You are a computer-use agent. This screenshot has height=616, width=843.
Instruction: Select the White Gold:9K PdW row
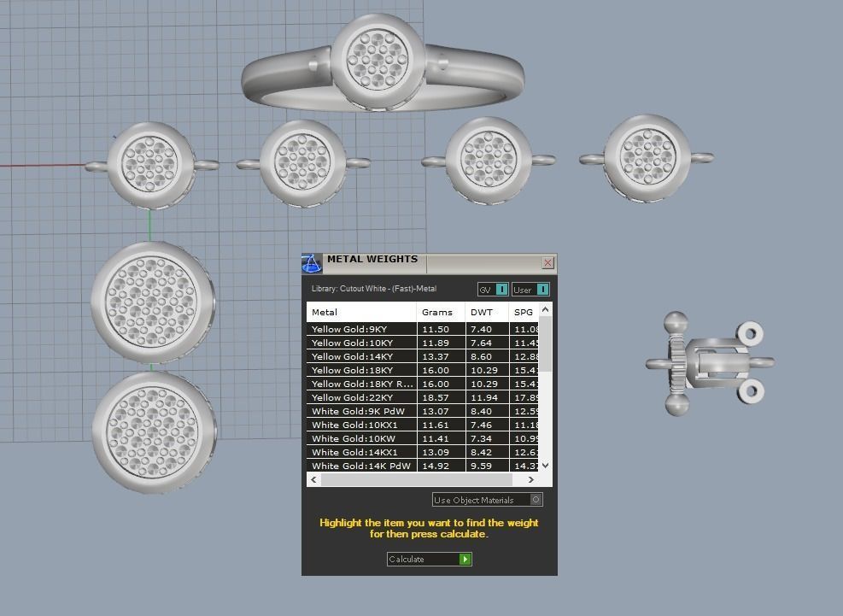tap(423, 411)
